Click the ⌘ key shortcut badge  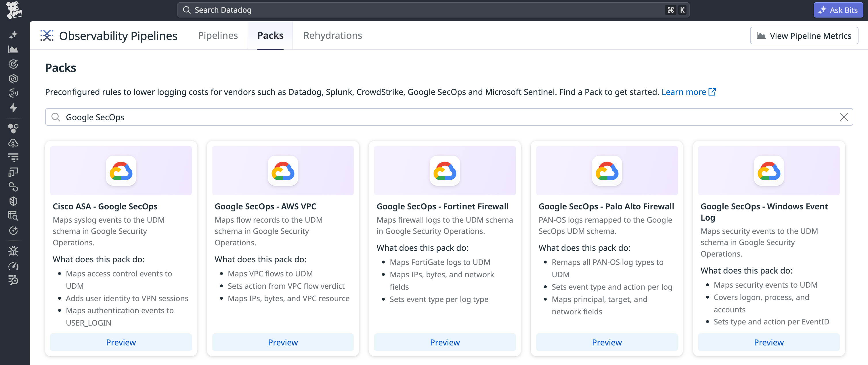[670, 10]
